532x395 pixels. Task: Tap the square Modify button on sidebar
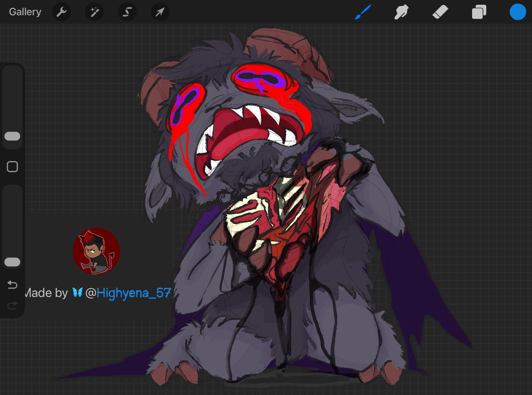click(12, 167)
